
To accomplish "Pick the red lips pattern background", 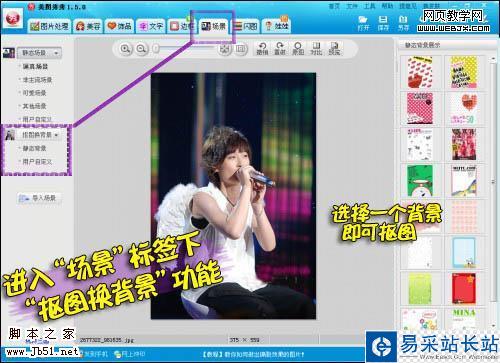I will [420, 72].
